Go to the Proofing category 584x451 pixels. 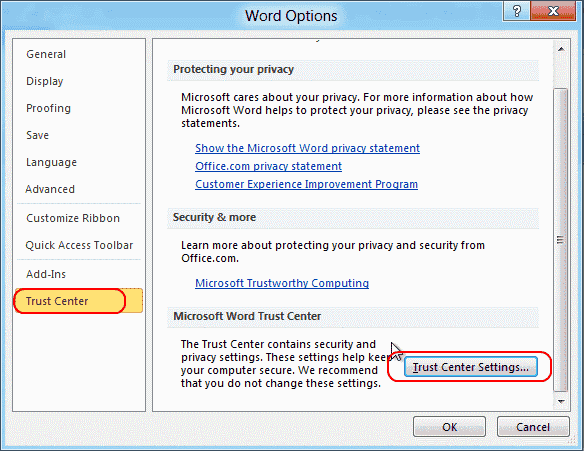[48, 108]
